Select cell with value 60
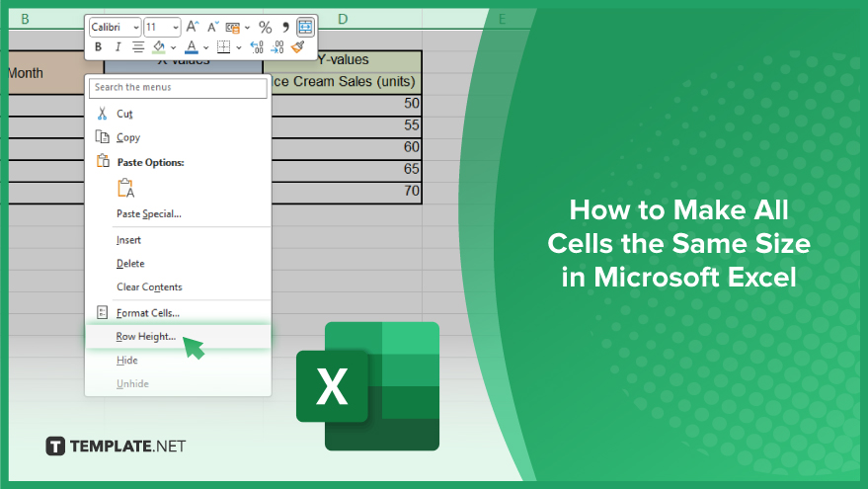The width and height of the screenshot is (868, 489). point(347,147)
